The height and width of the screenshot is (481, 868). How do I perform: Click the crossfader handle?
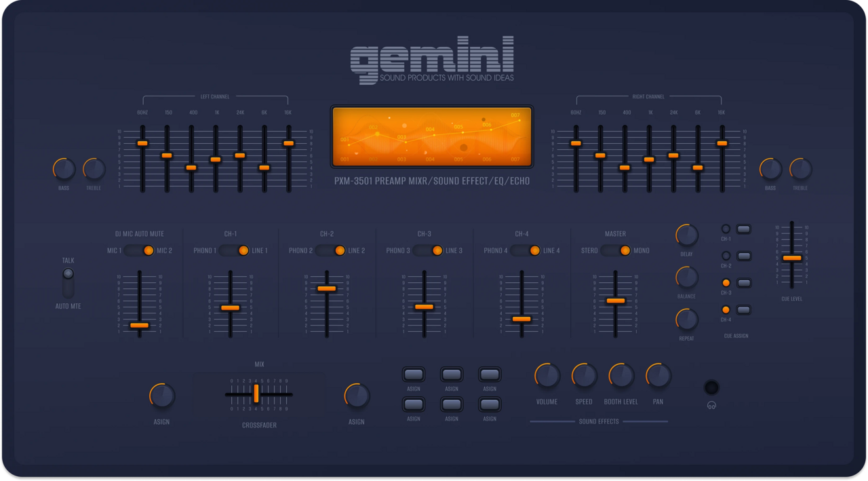(x=256, y=394)
